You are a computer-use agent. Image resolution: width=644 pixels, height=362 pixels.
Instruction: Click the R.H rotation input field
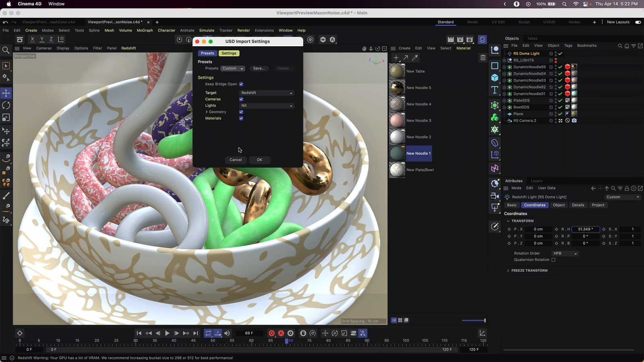tap(586, 229)
